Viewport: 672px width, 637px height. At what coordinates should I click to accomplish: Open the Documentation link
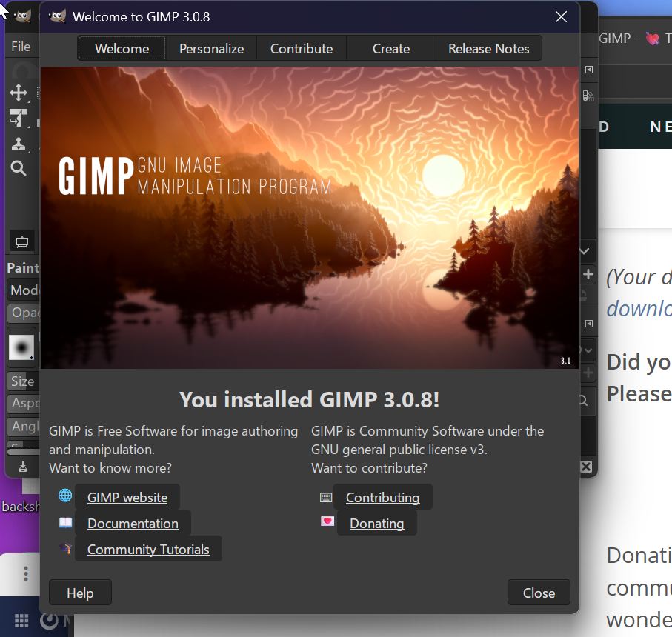coord(133,523)
